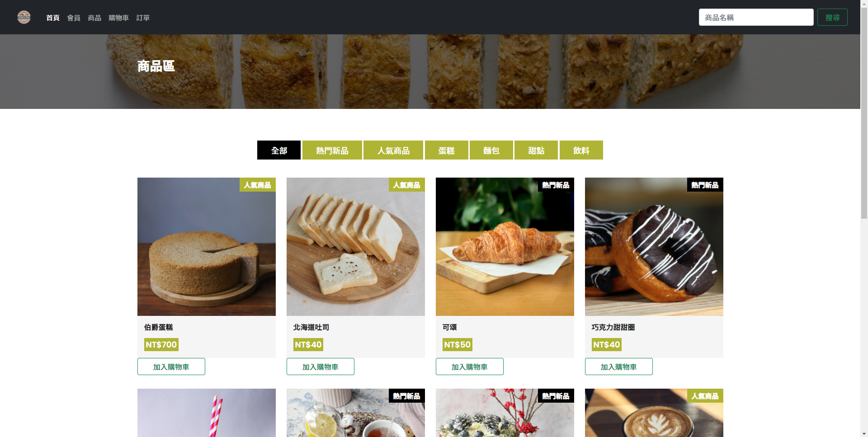Open the 會員 navigation link
Viewport: 868px width, 437px height.
click(74, 18)
